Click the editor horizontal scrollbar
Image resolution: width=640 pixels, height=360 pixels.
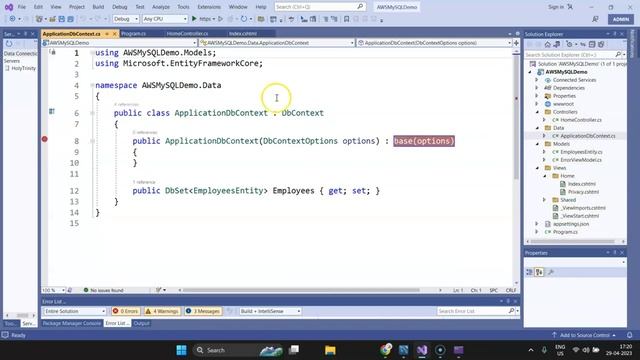coord(301,290)
